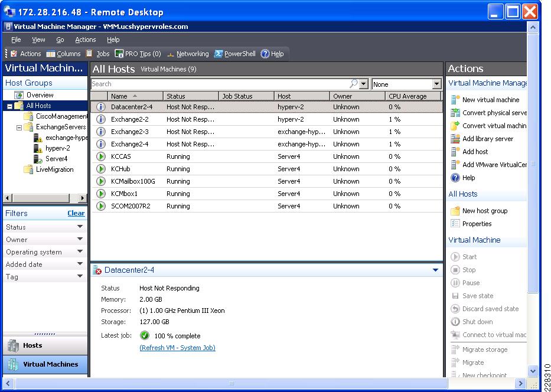Viewport: 551px width, 392px height.
Task: Click the search magnifier icon
Action: coord(354,84)
